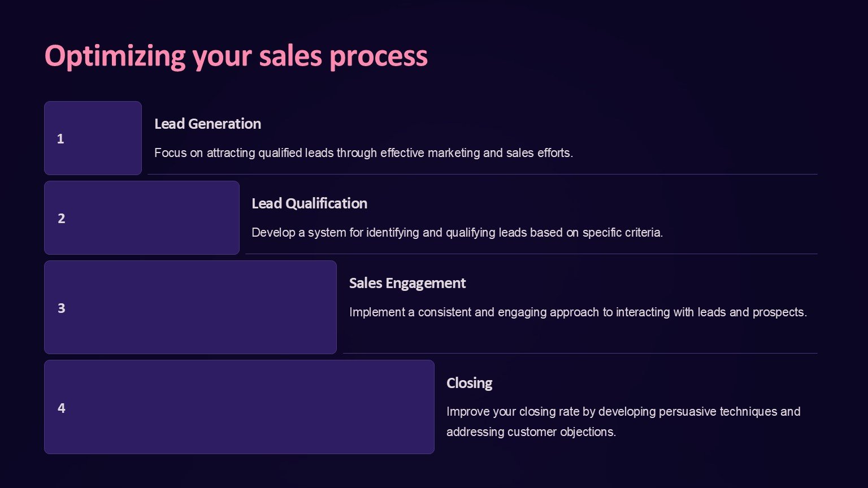Screen dimensions: 868x488
Task: Select the 'Lead Qualification' heading
Action: 309,203
